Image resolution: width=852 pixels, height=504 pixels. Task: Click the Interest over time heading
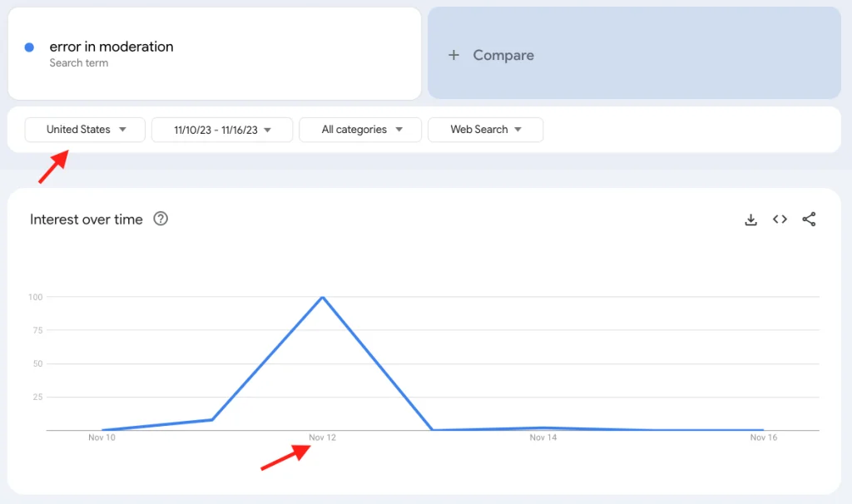(87, 220)
